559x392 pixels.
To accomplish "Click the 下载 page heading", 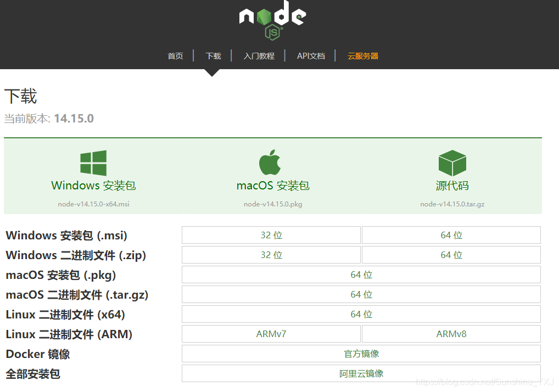I will 20,96.
